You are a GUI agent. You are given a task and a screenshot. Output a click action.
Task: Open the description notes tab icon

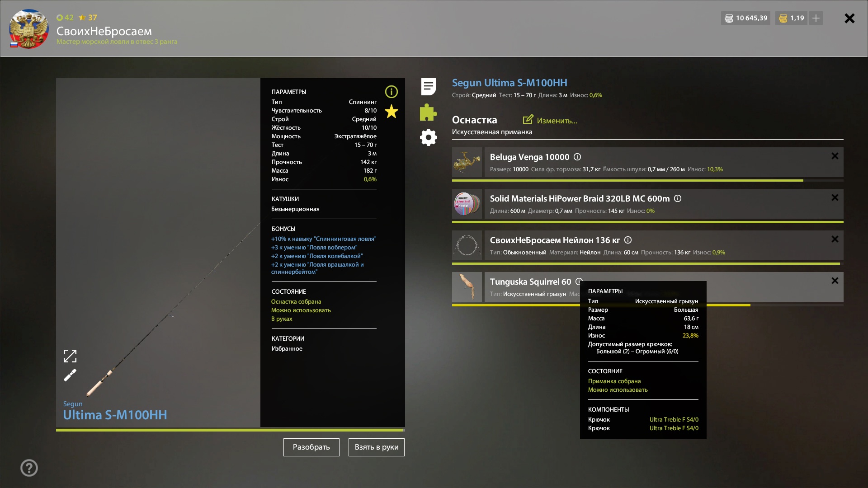pos(428,87)
